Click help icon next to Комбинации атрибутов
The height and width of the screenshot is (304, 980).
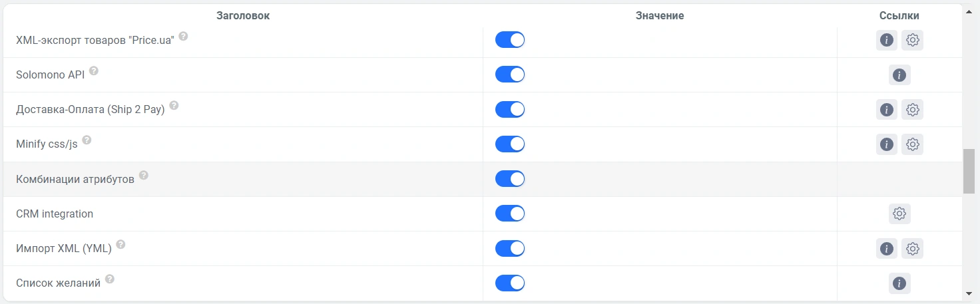pyautogui.click(x=144, y=176)
